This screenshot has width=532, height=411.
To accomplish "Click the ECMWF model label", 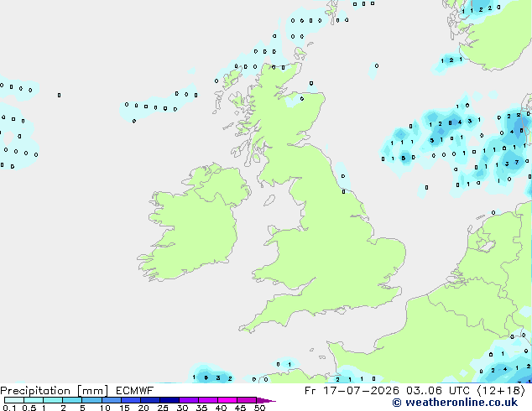I will (x=135, y=391).
